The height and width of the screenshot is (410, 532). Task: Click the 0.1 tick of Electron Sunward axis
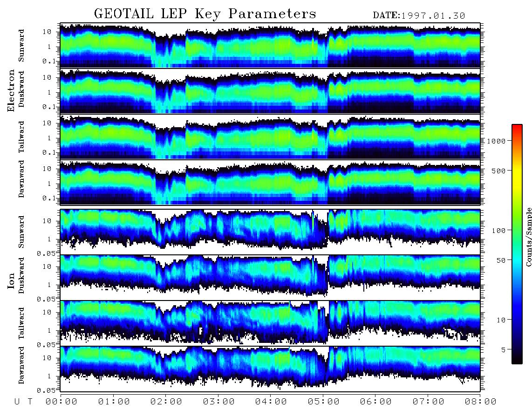point(50,61)
